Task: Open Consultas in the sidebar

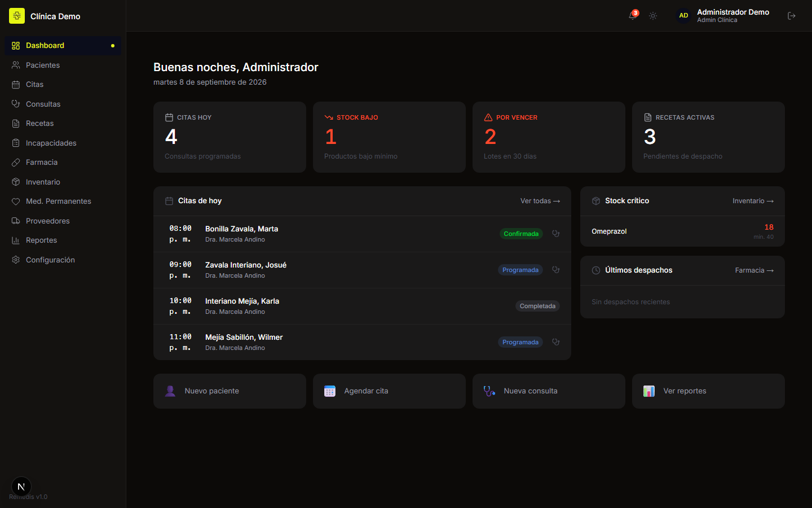Action: (x=63, y=104)
